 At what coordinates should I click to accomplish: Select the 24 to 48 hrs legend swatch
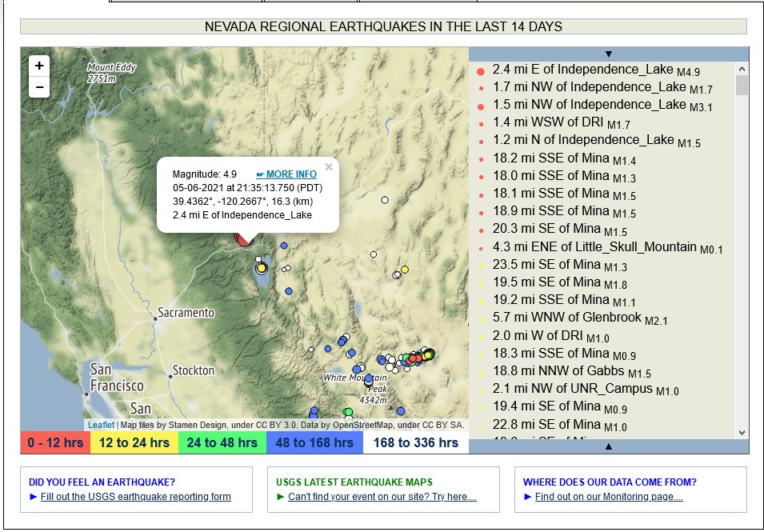(x=222, y=443)
